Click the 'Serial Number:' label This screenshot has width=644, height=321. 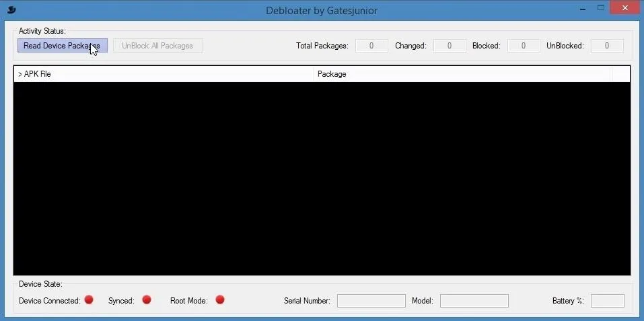308,301
